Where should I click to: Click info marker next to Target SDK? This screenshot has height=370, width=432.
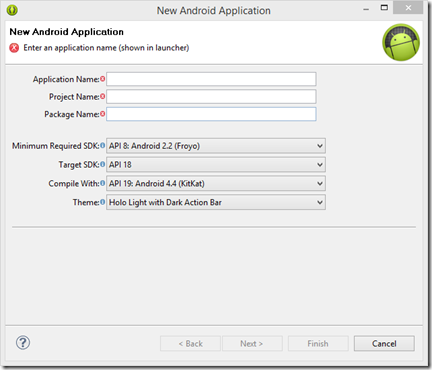pos(103,164)
